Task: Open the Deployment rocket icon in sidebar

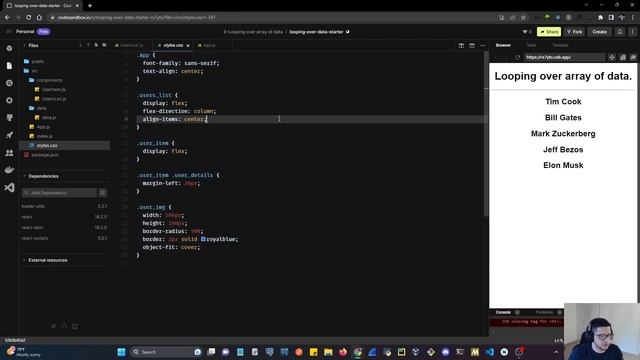Action: click(x=9, y=135)
